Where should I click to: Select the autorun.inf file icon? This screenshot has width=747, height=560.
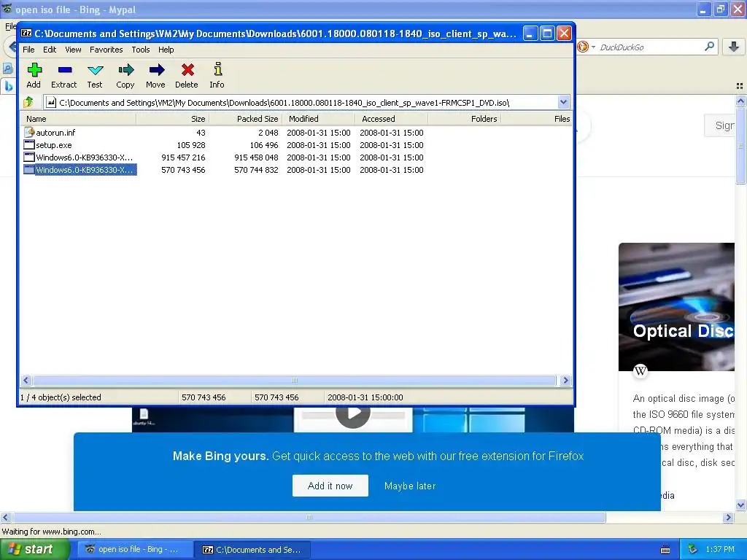tap(29, 133)
